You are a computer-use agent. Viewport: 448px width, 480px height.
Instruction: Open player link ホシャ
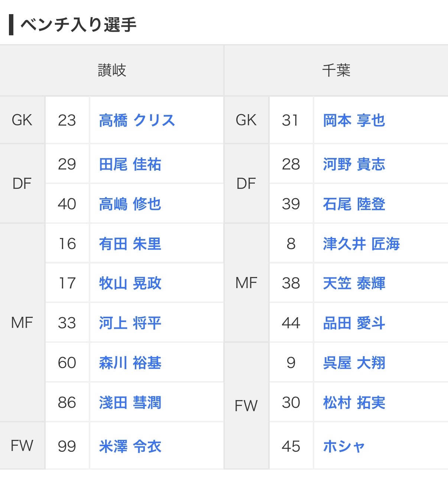pos(344,447)
